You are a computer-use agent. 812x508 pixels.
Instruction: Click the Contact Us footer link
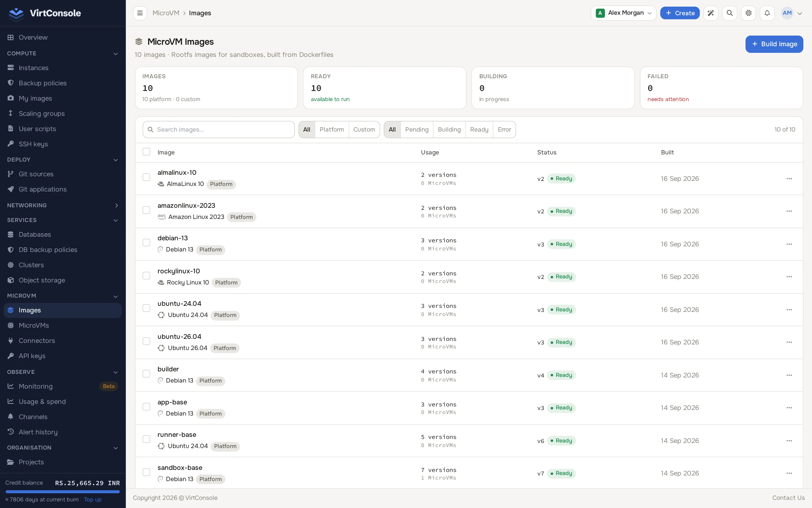(788, 498)
